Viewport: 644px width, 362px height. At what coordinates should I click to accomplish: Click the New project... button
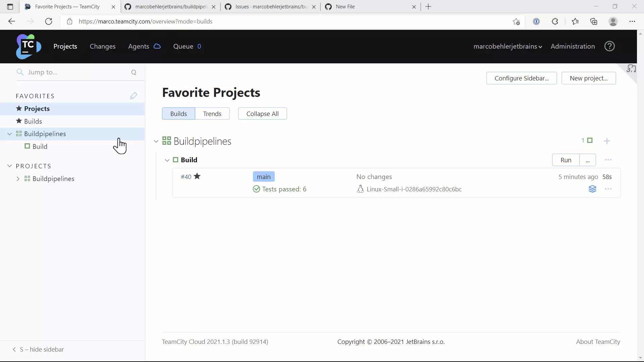tap(588, 78)
